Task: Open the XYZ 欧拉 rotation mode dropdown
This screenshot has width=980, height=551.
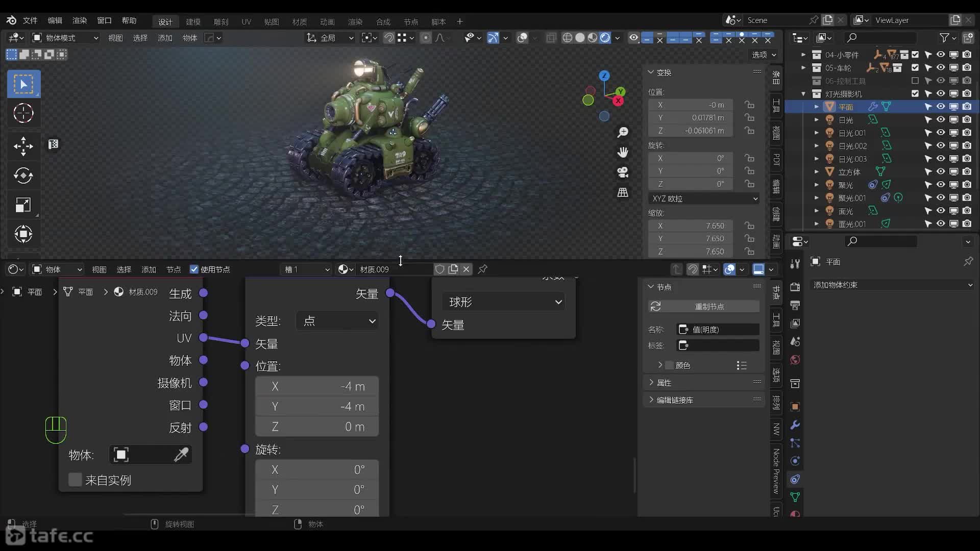Action: coord(704,198)
